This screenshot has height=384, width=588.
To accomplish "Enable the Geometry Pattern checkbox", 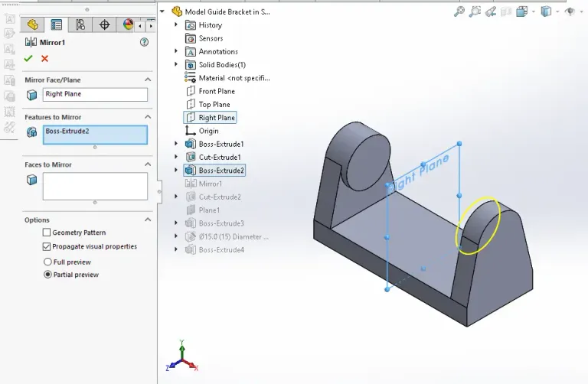I will pos(47,233).
